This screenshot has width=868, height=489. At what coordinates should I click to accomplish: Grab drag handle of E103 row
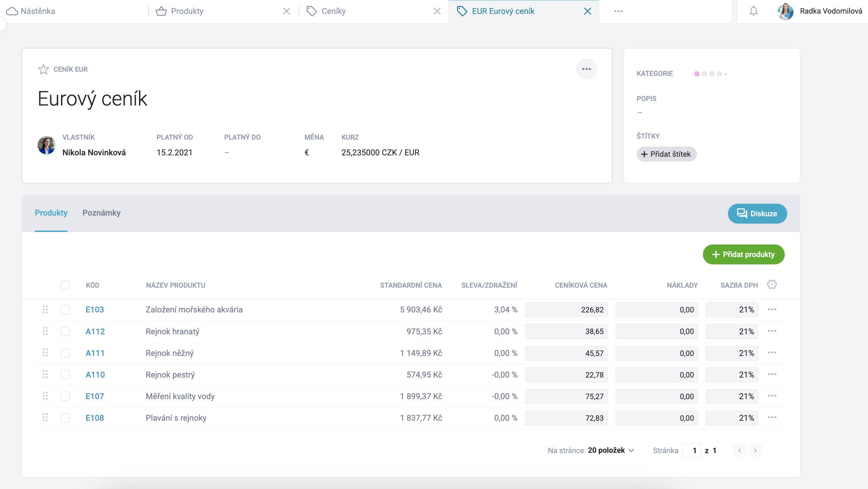click(x=45, y=309)
